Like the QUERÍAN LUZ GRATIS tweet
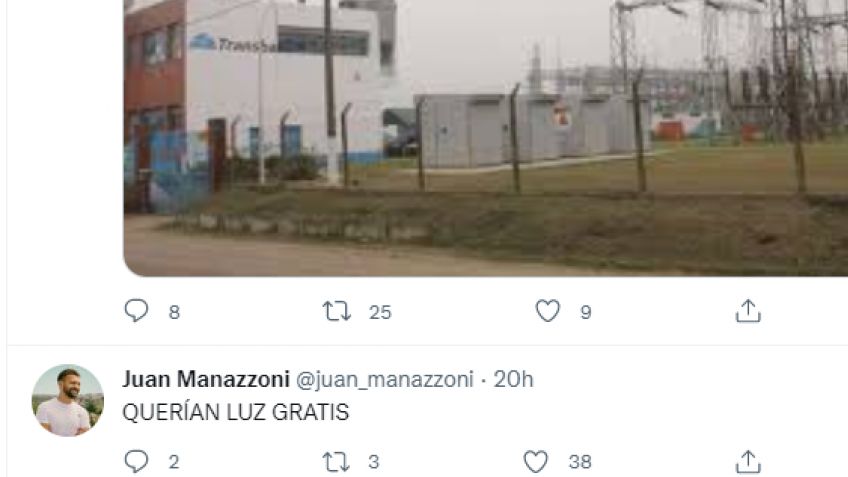This screenshot has height=477, width=848. (536, 462)
